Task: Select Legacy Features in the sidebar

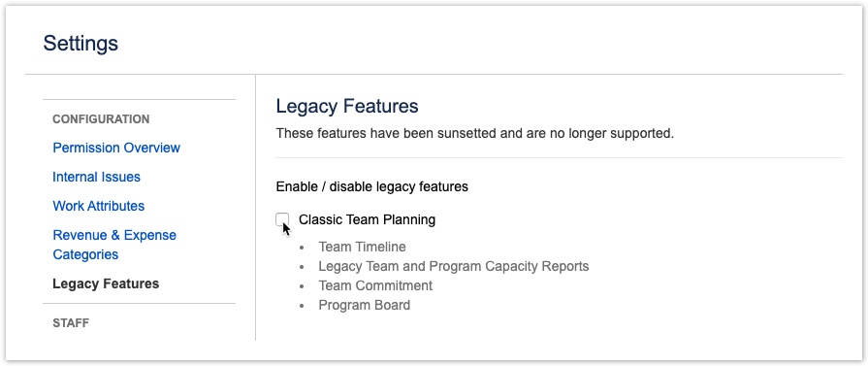Action: click(106, 283)
